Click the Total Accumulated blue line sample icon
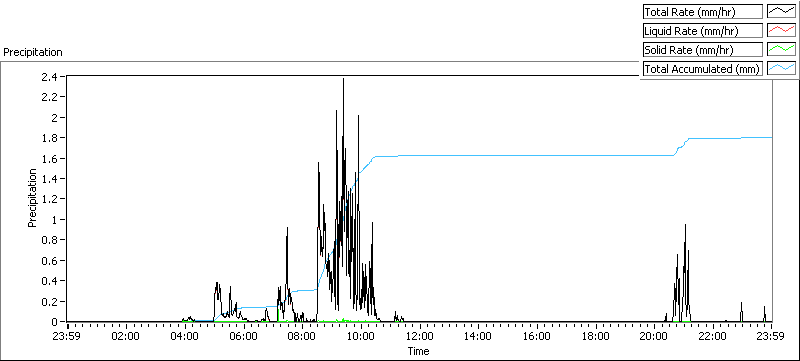This screenshot has width=800, height=361. pos(782,68)
